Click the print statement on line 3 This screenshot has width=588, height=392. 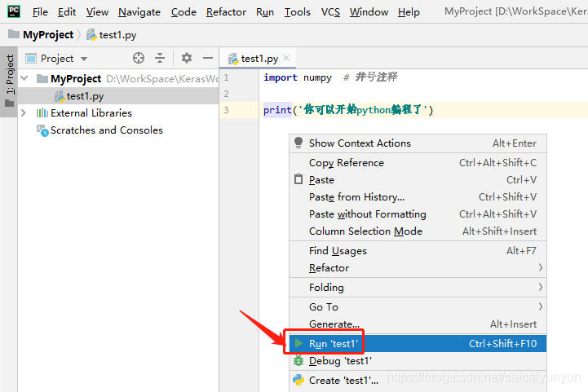click(348, 110)
